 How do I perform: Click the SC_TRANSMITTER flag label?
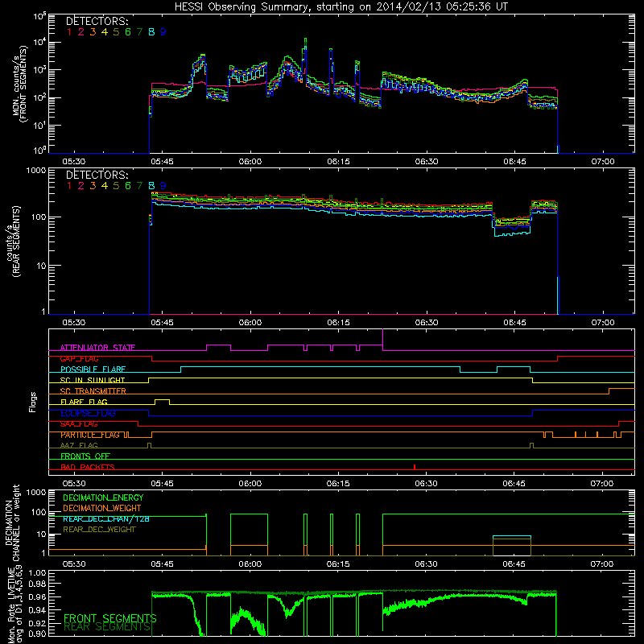click(x=93, y=391)
